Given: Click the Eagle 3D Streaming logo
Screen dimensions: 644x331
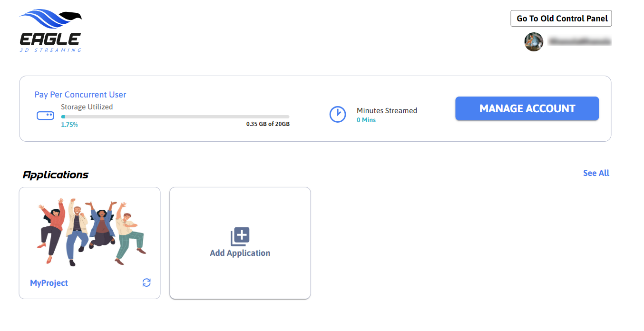Looking at the screenshot, I should [x=50, y=30].
